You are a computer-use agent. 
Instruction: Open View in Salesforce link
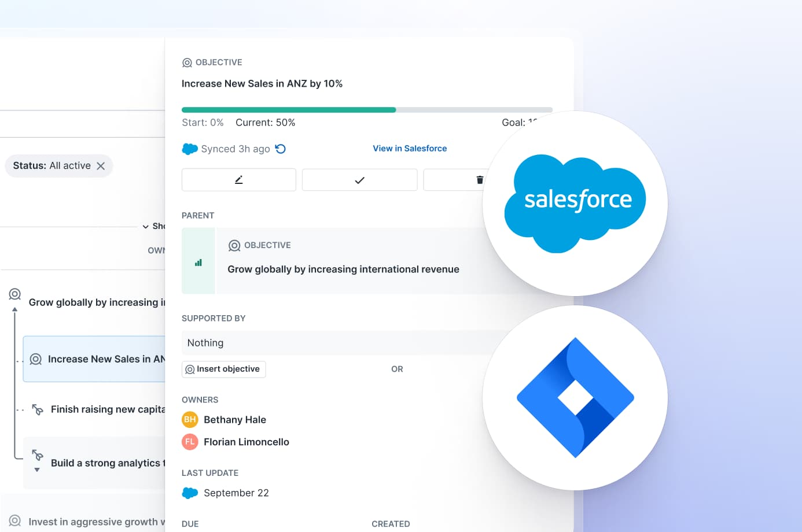(x=410, y=149)
